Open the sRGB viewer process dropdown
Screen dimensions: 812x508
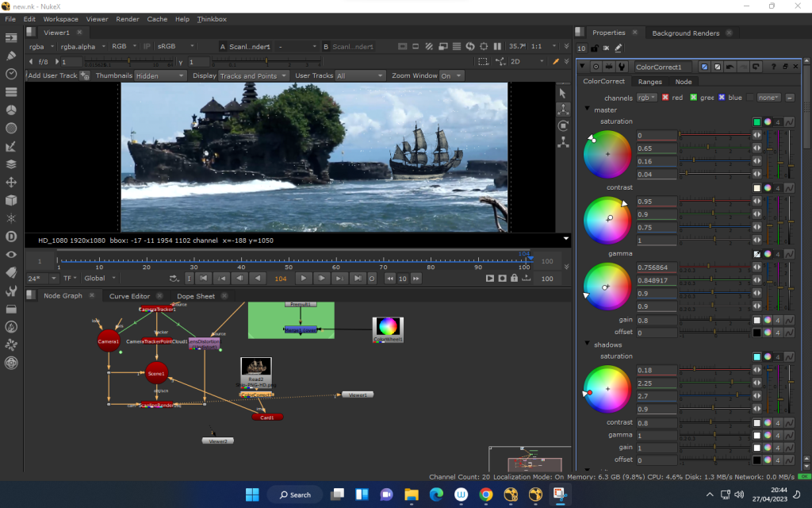[x=175, y=46]
